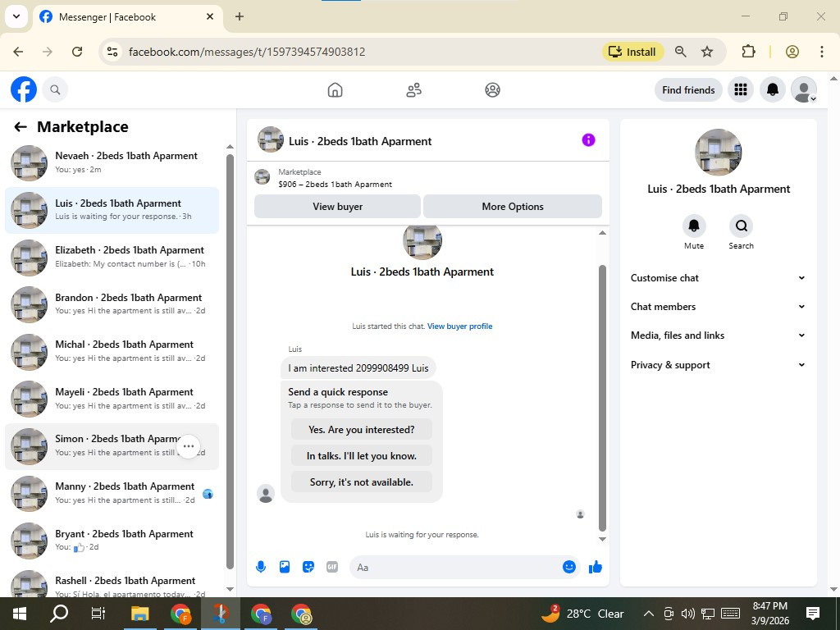Click More Options button
840x630 pixels.
click(x=513, y=206)
